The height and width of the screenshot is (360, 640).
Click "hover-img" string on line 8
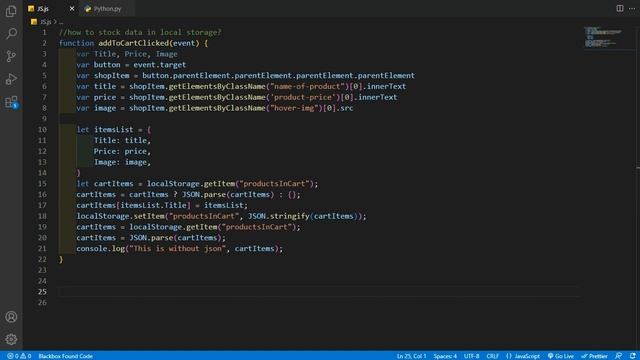coord(294,108)
